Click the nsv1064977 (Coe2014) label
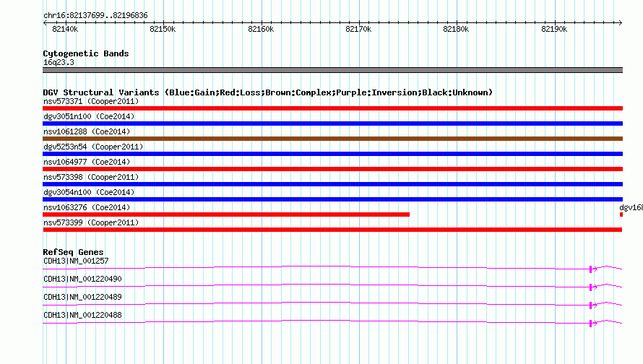Screen dimensions: 643x364 point(87,162)
